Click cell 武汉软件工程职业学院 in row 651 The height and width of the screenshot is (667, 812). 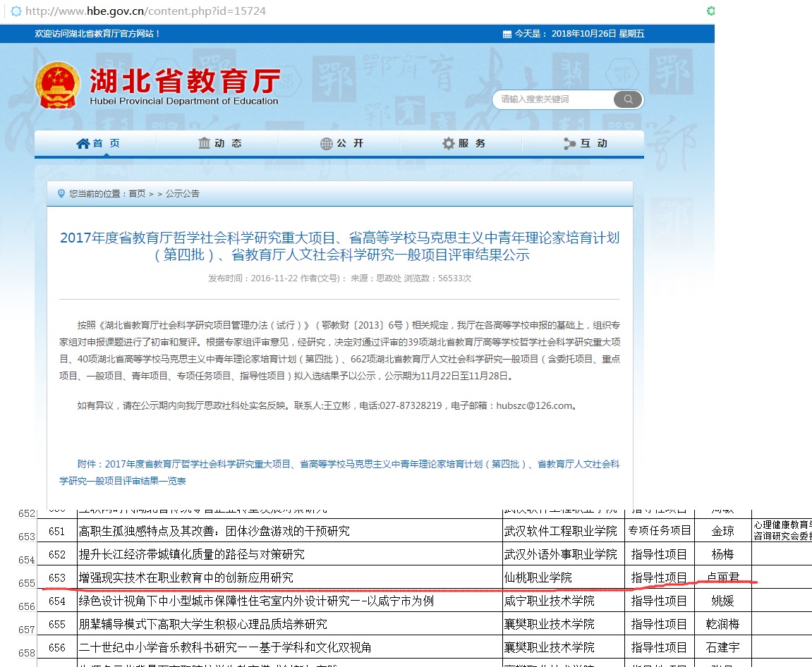coord(564,531)
